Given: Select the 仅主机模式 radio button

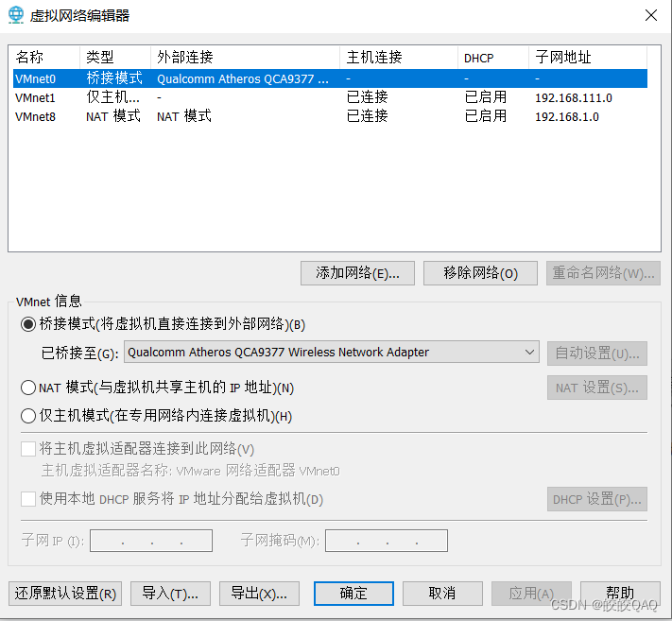Looking at the screenshot, I should tap(28, 416).
